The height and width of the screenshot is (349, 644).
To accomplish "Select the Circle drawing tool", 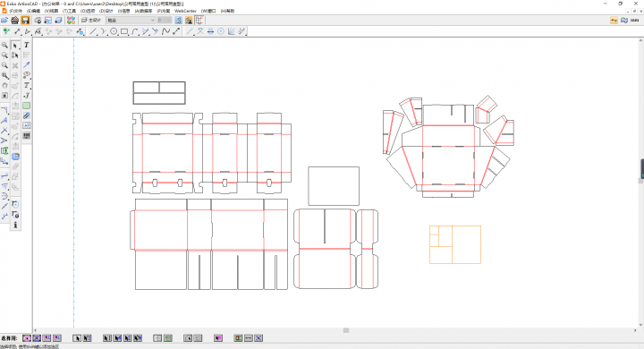I will (x=114, y=31).
